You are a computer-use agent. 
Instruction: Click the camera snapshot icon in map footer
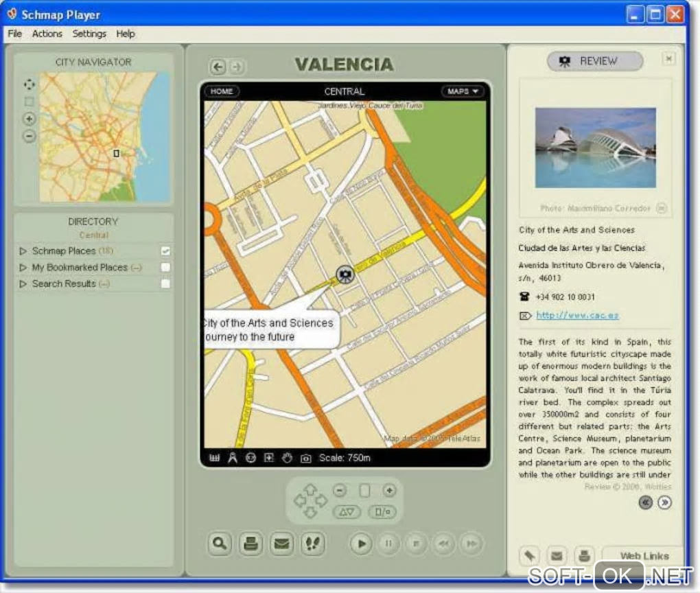click(306, 458)
